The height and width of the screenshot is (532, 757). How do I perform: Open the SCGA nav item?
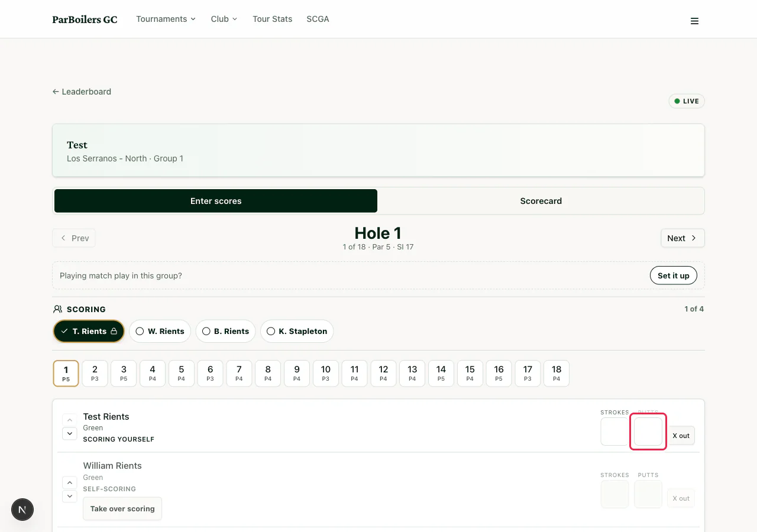[318, 19]
